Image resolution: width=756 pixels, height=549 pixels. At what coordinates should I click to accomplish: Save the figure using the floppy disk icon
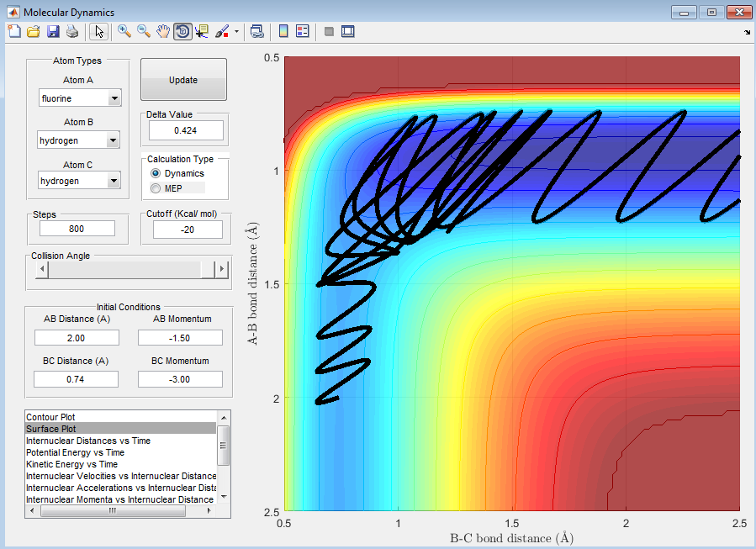coord(53,32)
